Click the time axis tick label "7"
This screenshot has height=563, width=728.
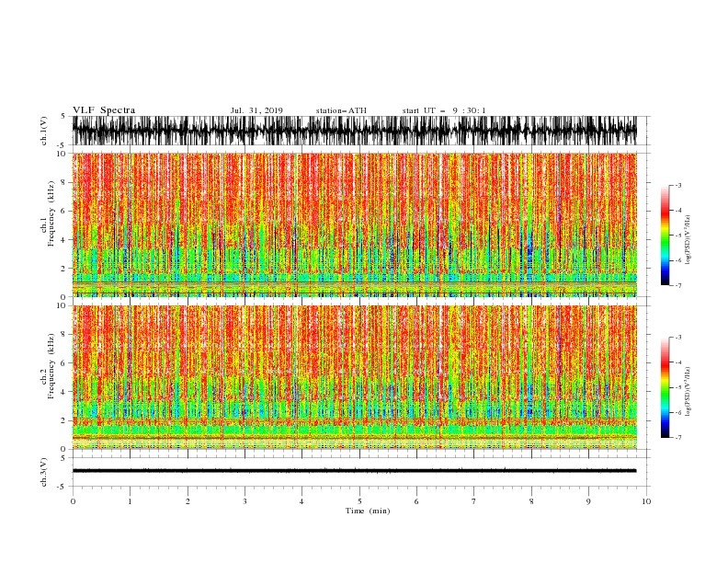474,501
